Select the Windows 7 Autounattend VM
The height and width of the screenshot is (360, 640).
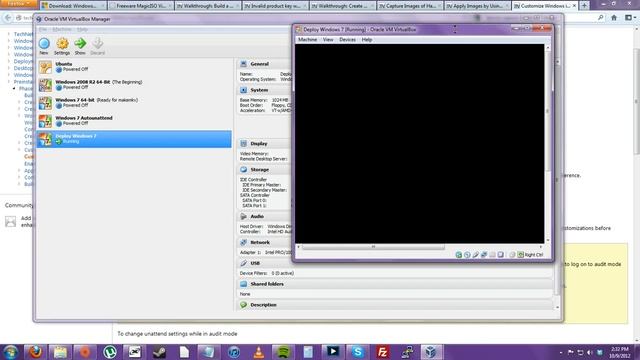click(134, 121)
